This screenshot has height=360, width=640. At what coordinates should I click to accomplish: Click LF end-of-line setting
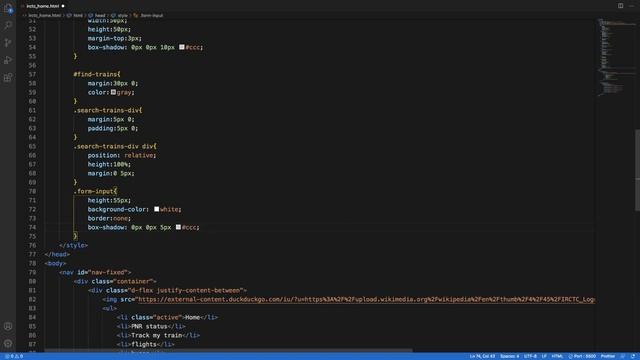pos(544,356)
